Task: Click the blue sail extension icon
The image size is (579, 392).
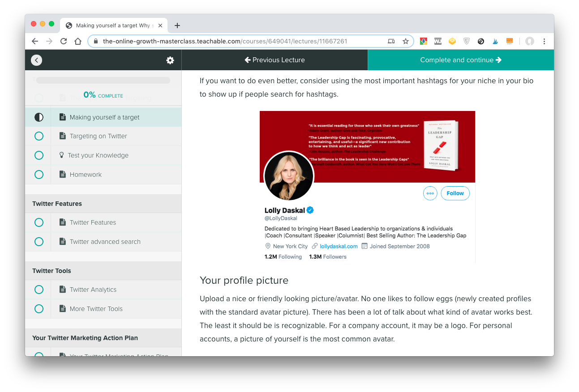Action: point(495,41)
